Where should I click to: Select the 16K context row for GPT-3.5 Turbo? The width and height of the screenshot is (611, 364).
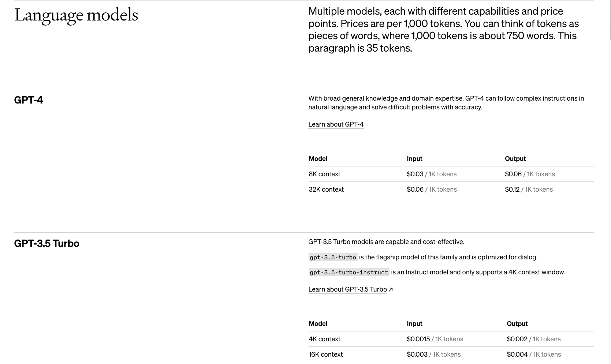(x=451, y=354)
